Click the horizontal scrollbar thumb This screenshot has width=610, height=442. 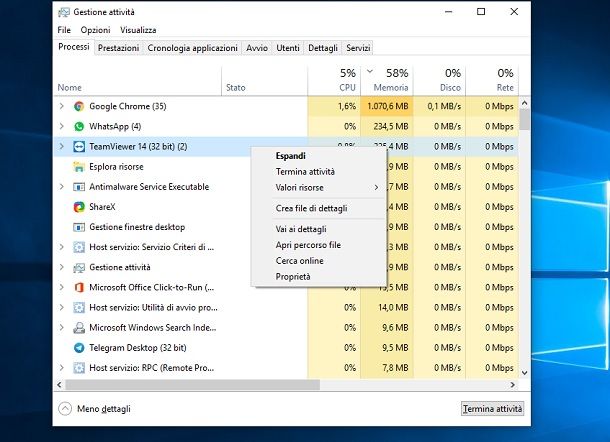tap(193, 385)
